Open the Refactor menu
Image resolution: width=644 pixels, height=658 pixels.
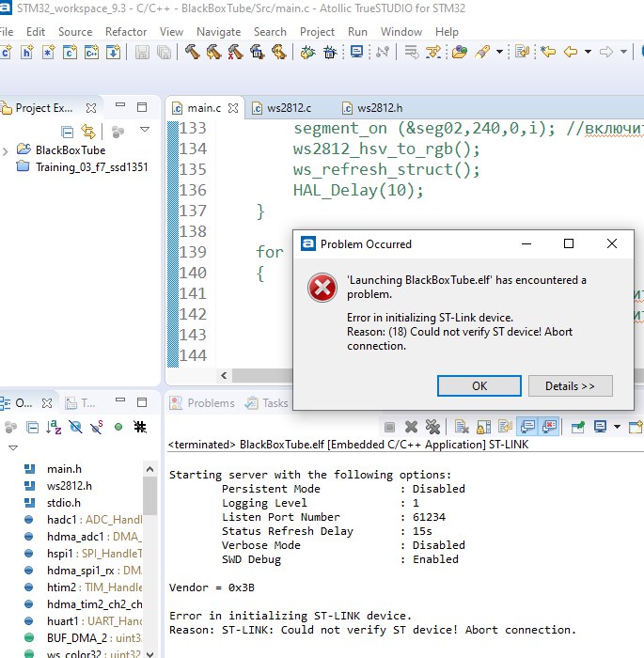tap(126, 32)
